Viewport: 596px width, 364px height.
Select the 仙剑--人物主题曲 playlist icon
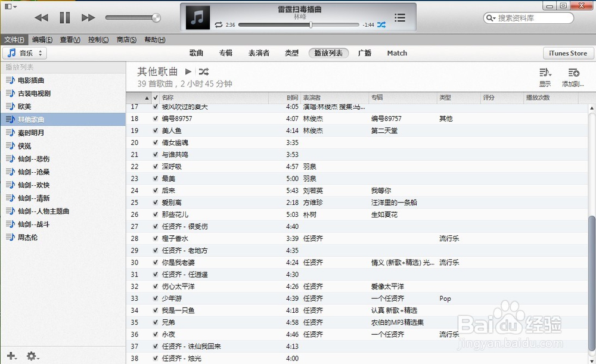pyautogui.click(x=10, y=211)
